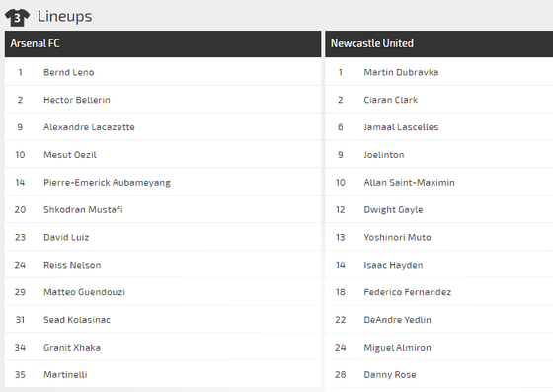Viewport: 553px width, 392px height.
Task: Open Granit Xhaka's player link
Action: [72, 348]
